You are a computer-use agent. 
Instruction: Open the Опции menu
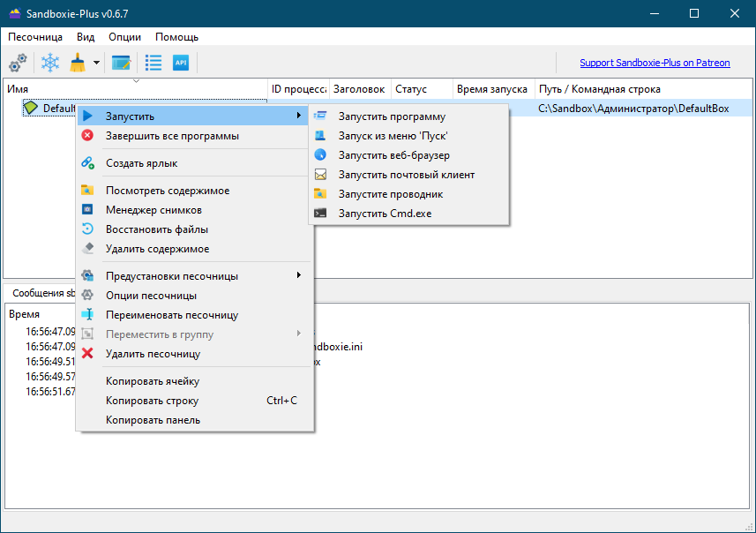[x=124, y=37]
